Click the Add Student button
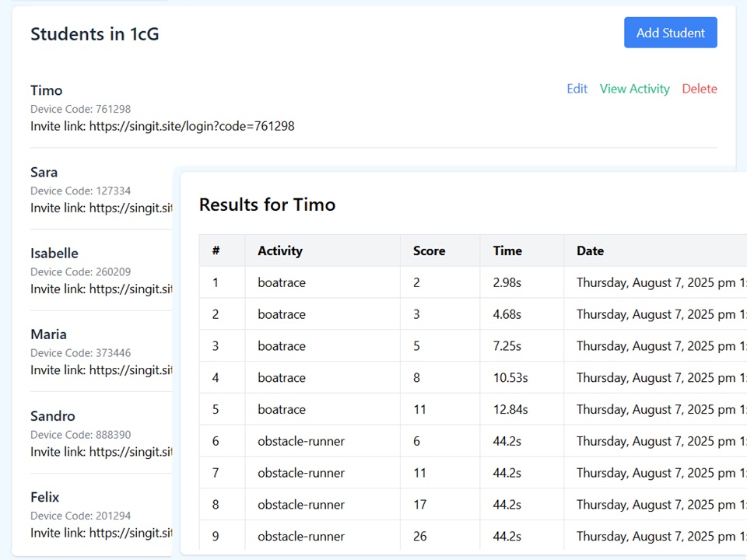Screen dimensions: 747x560 670,33
